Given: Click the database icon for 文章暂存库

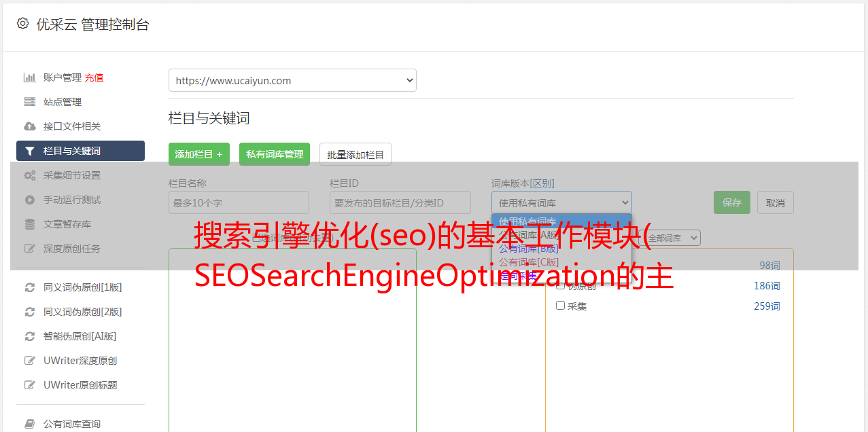Looking at the screenshot, I should pyautogui.click(x=29, y=224).
